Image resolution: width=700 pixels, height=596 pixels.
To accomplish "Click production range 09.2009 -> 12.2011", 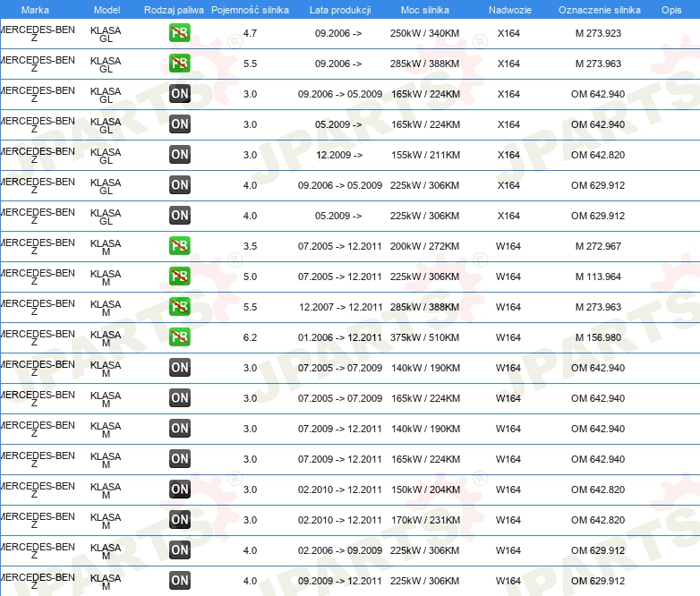I will click(340, 581).
